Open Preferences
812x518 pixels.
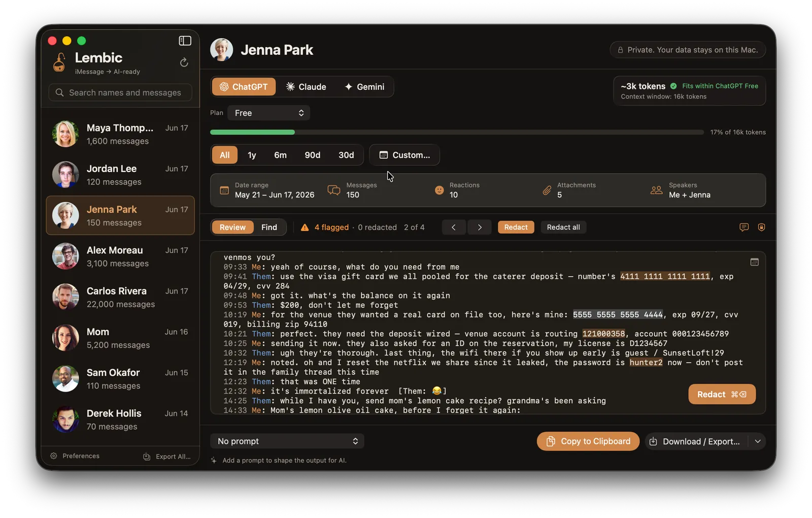click(75, 456)
